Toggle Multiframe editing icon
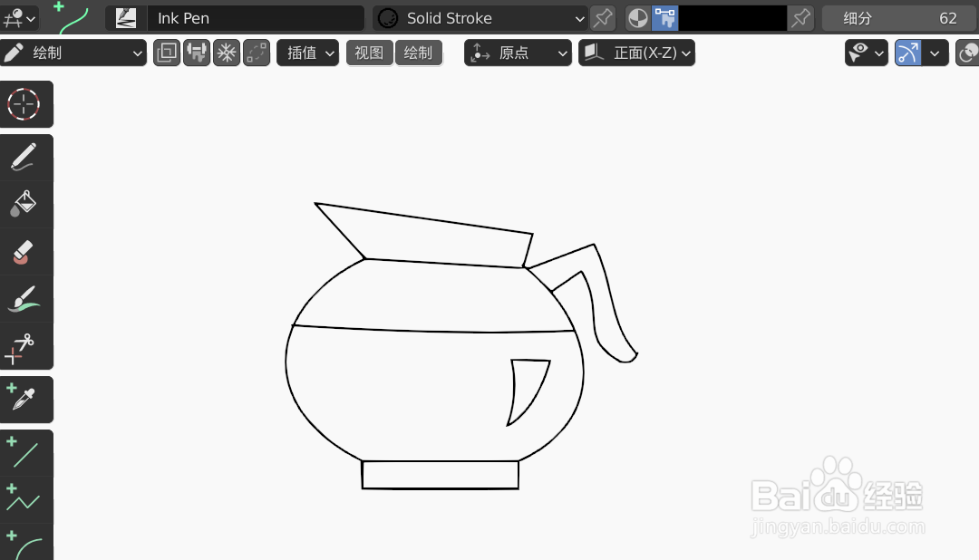Image resolution: width=979 pixels, height=560 pixels. (x=257, y=53)
